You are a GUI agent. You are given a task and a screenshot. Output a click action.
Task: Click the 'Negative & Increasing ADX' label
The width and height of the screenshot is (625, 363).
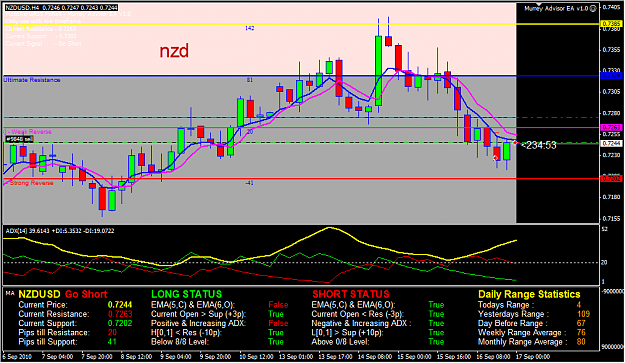pos(361,324)
